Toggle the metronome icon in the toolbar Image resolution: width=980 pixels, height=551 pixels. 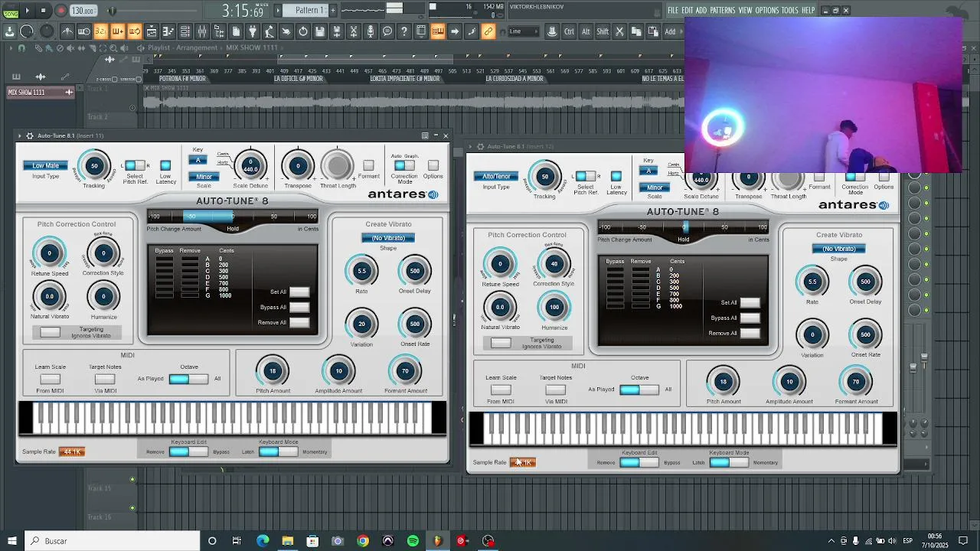tap(67, 31)
